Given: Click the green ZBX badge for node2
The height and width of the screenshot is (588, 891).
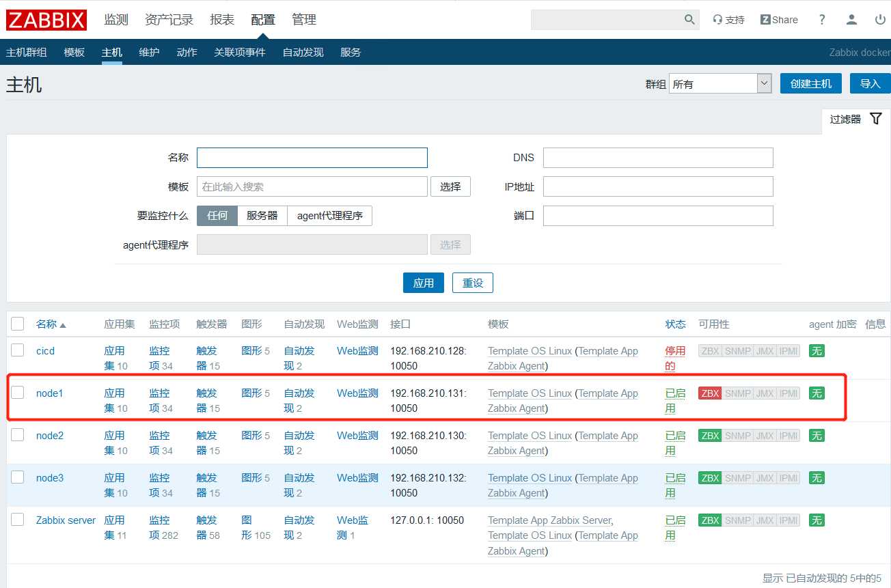Looking at the screenshot, I should (710, 436).
